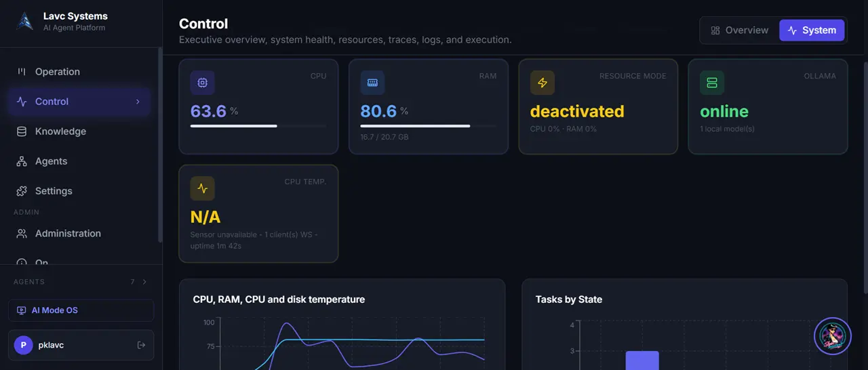Image resolution: width=868 pixels, height=370 pixels.
Task: Click the Control page heading
Action: pos(203,24)
